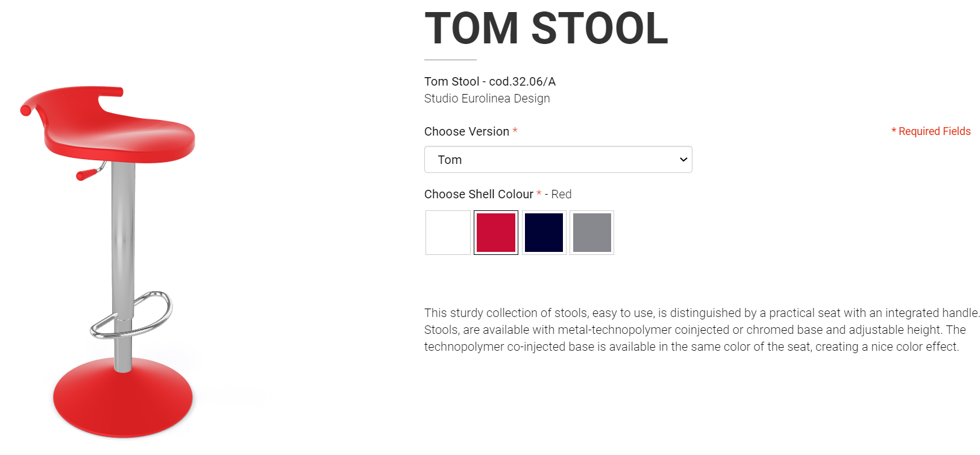The height and width of the screenshot is (455, 980).
Task: Click the red height-adjustment lever under the seat
Action: coord(87,174)
